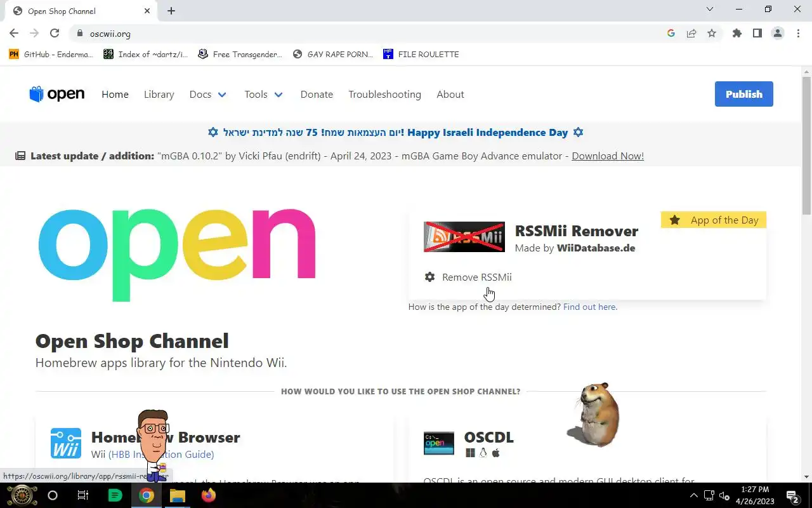
Task: Go to the Home nav item
Action: (115, 94)
